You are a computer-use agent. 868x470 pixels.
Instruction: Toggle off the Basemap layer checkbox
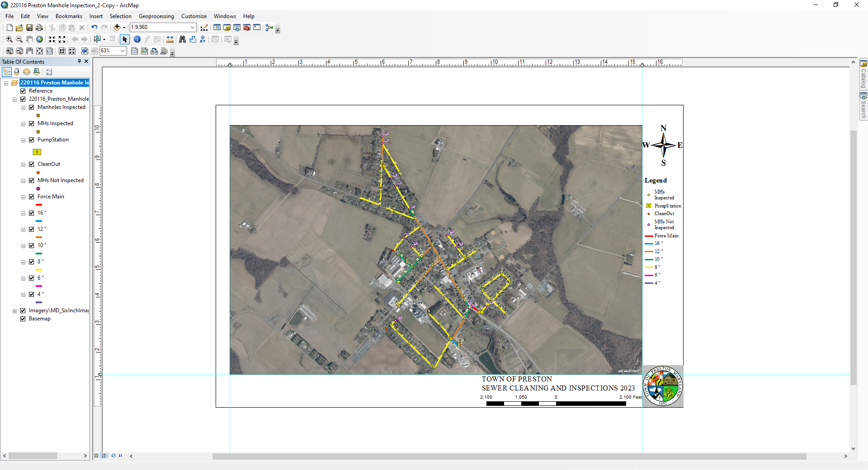tap(23, 319)
